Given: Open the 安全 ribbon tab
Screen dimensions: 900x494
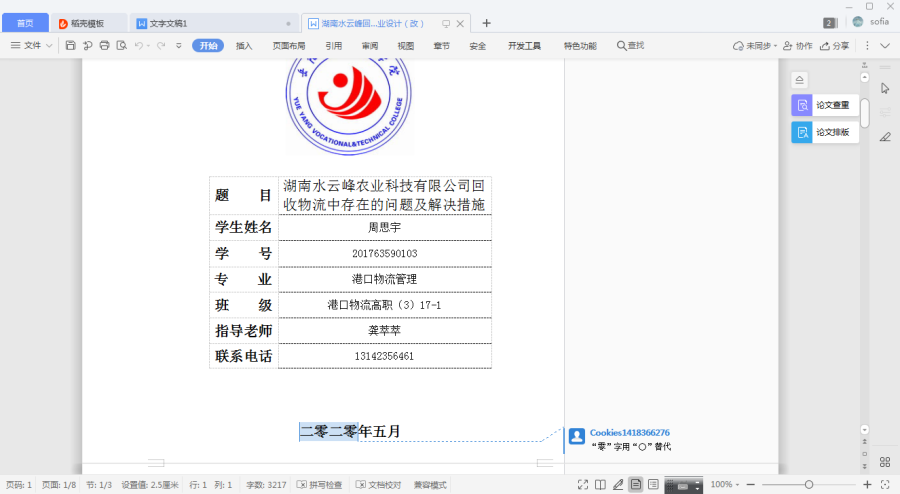Looking at the screenshot, I should pyautogui.click(x=478, y=46).
